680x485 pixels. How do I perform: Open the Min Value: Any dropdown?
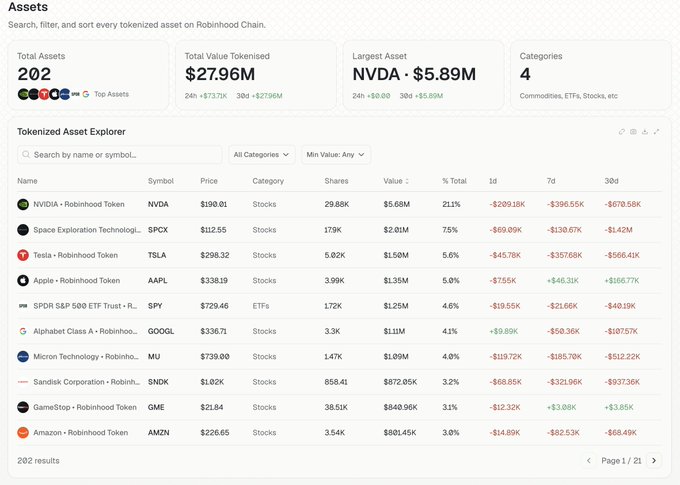(x=336, y=154)
